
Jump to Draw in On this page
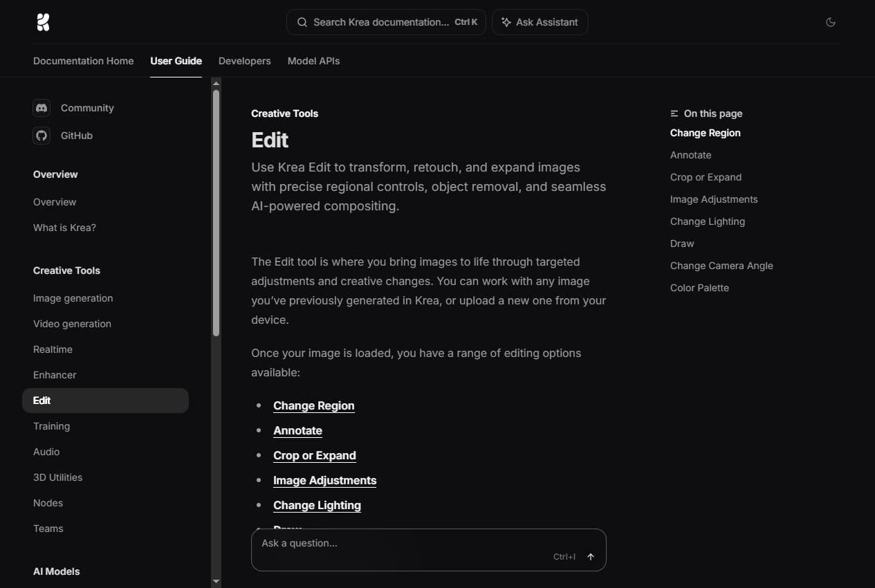click(x=682, y=244)
